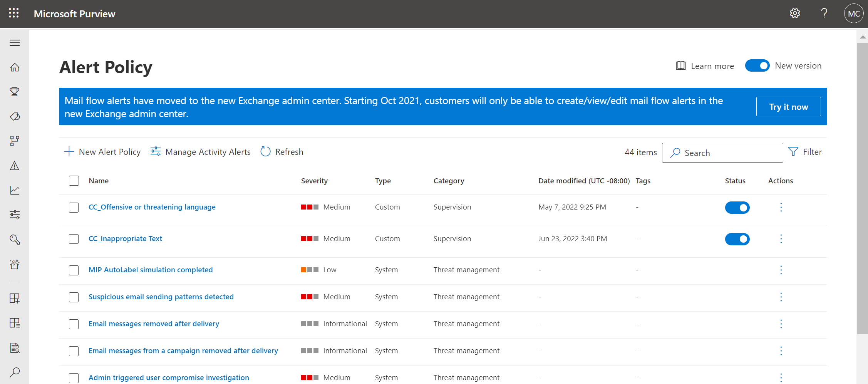Click New Alert Policy
The height and width of the screenshot is (384, 868).
(102, 152)
